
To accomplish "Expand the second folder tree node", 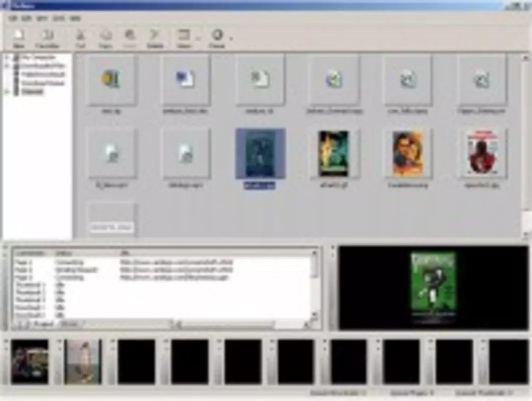I will click(x=7, y=66).
